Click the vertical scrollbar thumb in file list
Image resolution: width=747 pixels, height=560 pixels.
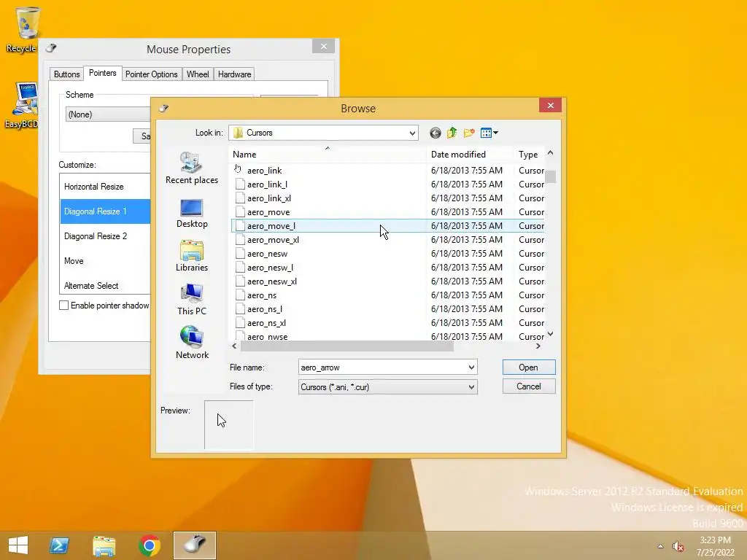(x=550, y=176)
